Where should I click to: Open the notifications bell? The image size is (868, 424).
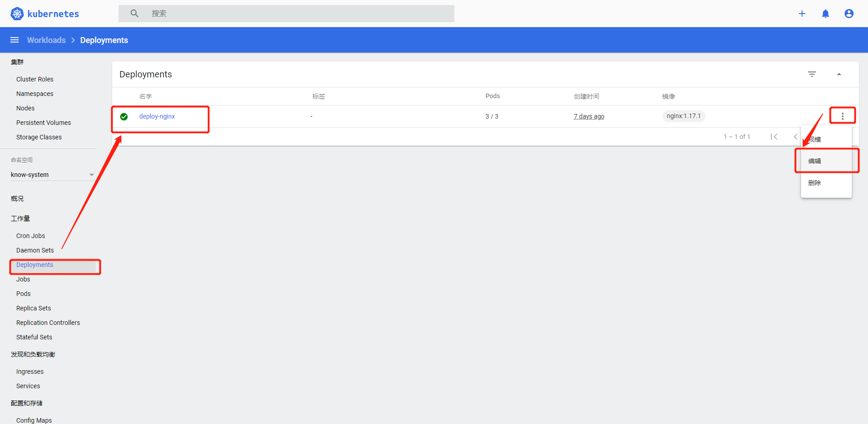826,14
